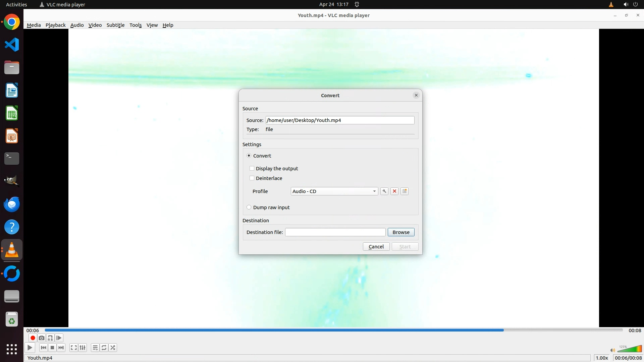
Task: Click the Destination file input field
Action: (335, 232)
